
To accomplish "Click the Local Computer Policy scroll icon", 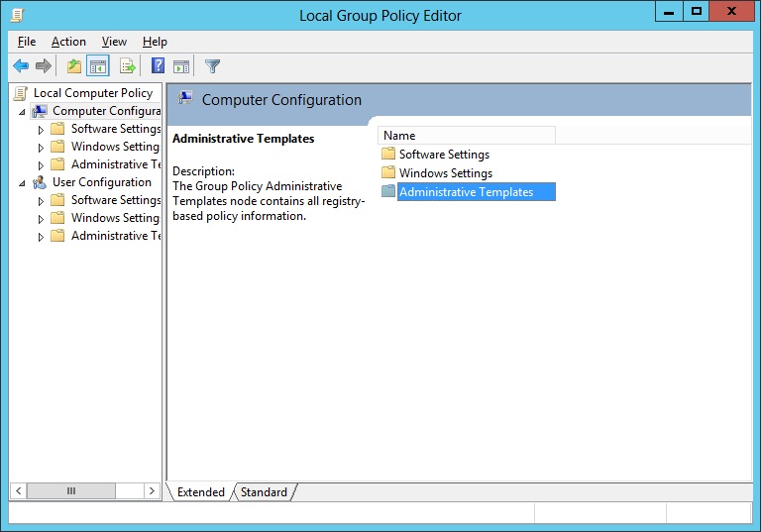I will [21, 93].
